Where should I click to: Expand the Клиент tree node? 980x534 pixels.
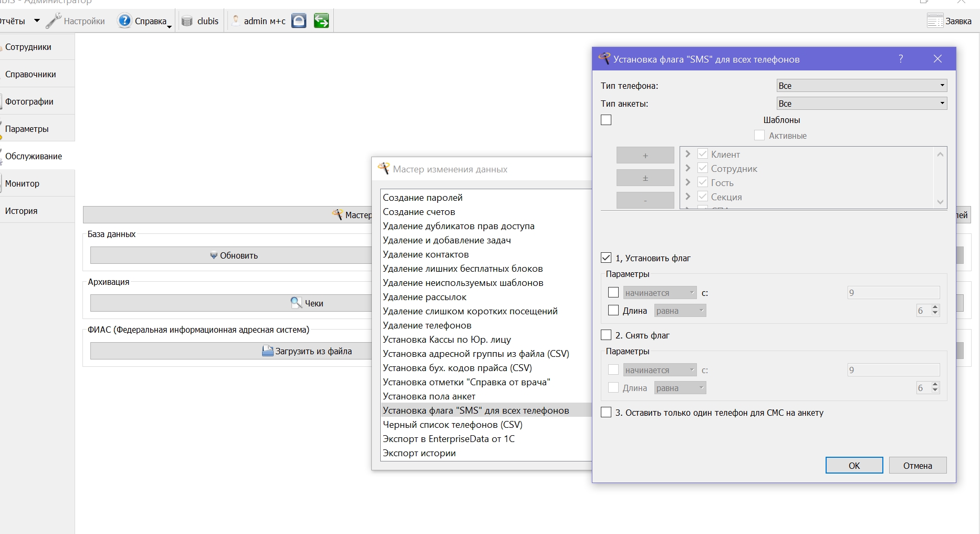687,154
